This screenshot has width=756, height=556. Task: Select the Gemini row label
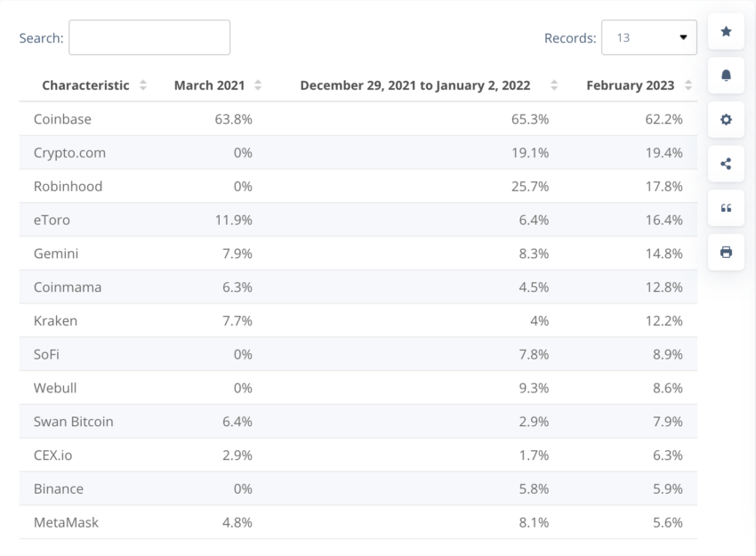coord(56,254)
